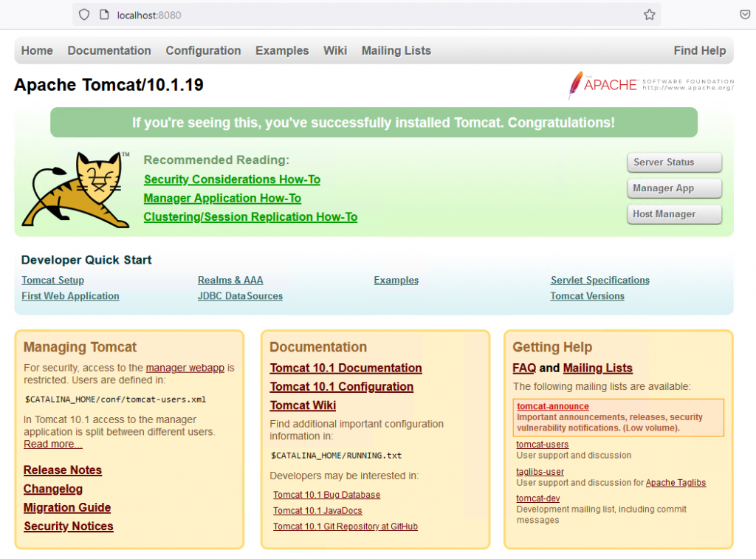Open the FAQ link in Getting Help

click(524, 368)
